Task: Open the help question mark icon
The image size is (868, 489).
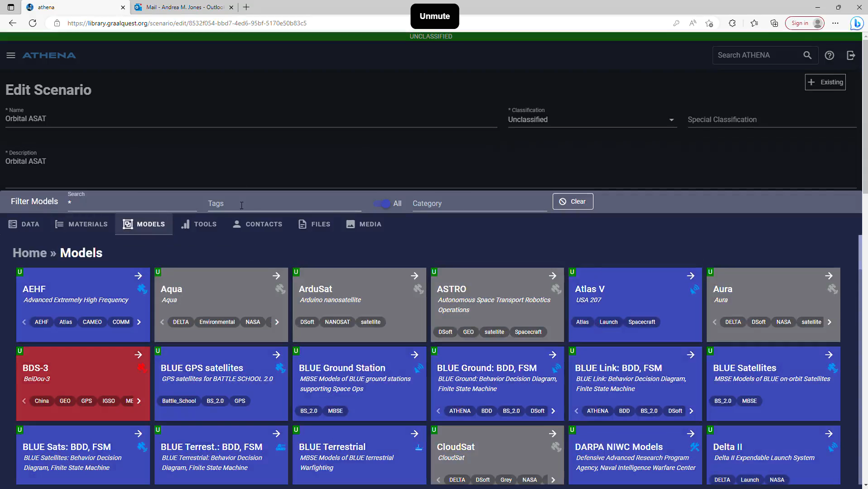Action: 829,55
